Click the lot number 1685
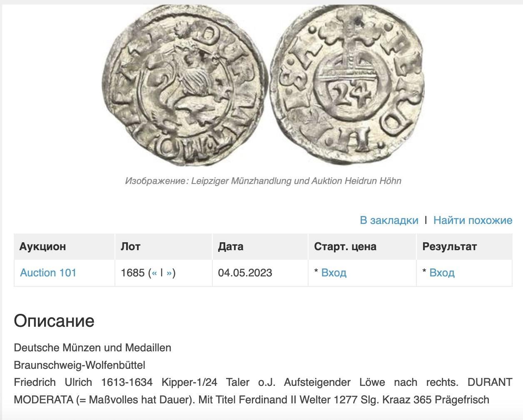The image size is (523, 420). point(132,273)
